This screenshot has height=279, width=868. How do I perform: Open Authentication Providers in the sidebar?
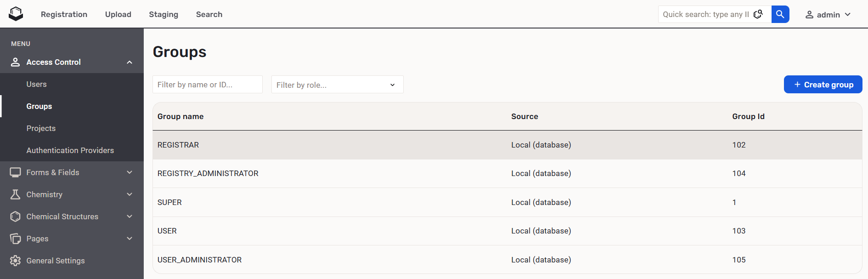click(70, 150)
